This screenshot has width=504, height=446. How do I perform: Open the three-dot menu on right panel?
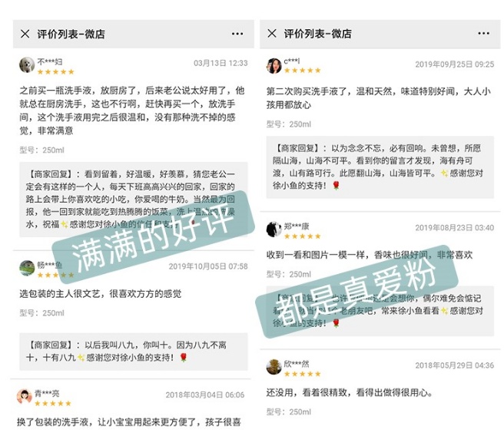[x=483, y=34]
